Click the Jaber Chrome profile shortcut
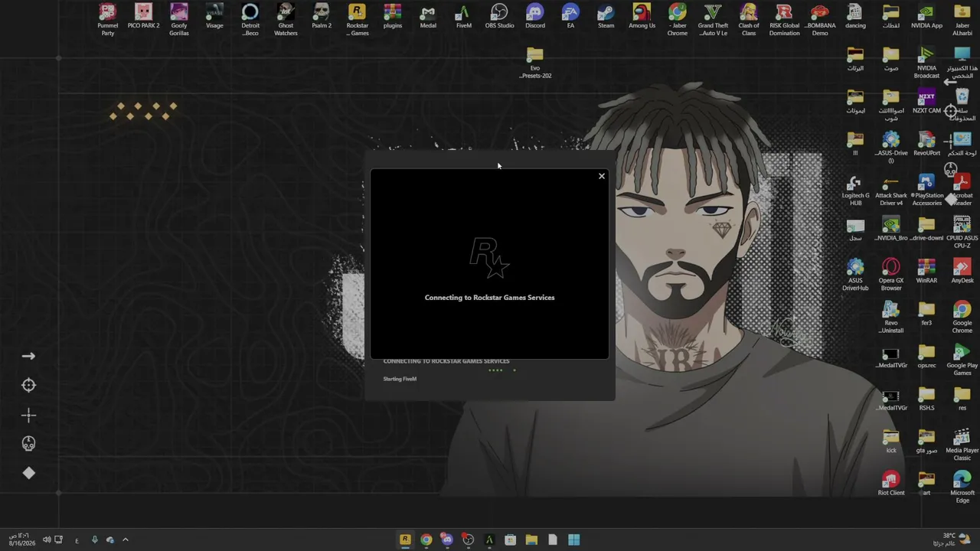 pyautogui.click(x=678, y=19)
